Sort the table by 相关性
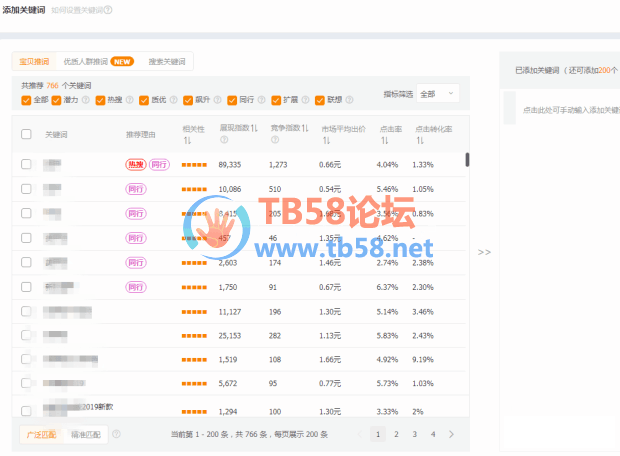Viewport: 620px width, 456px height. click(187, 140)
